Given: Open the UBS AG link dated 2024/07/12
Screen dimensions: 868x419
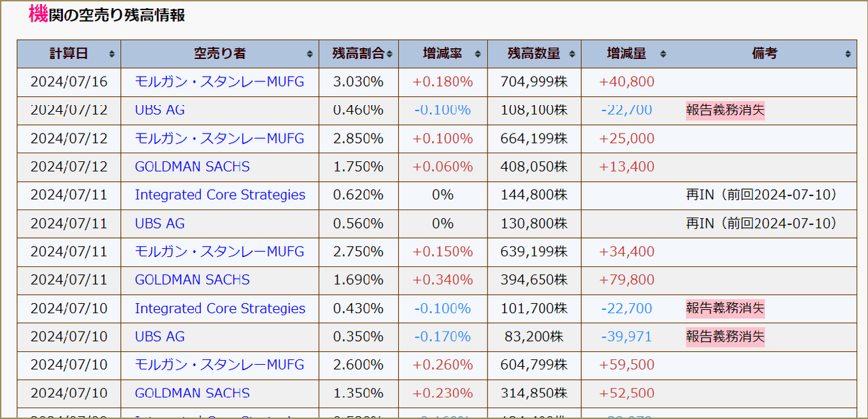Looking at the screenshot, I should 159,110.
